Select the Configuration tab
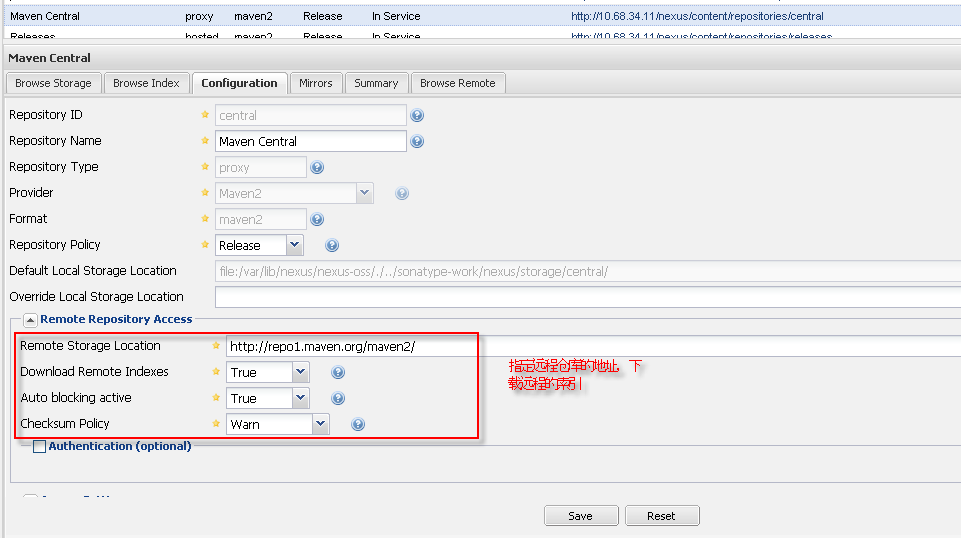The height and width of the screenshot is (538, 961). (x=240, y=83)
